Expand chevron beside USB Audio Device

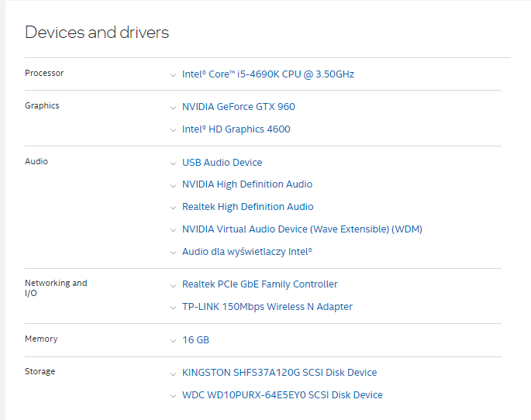pyautogui.click(x=173, y=164)
